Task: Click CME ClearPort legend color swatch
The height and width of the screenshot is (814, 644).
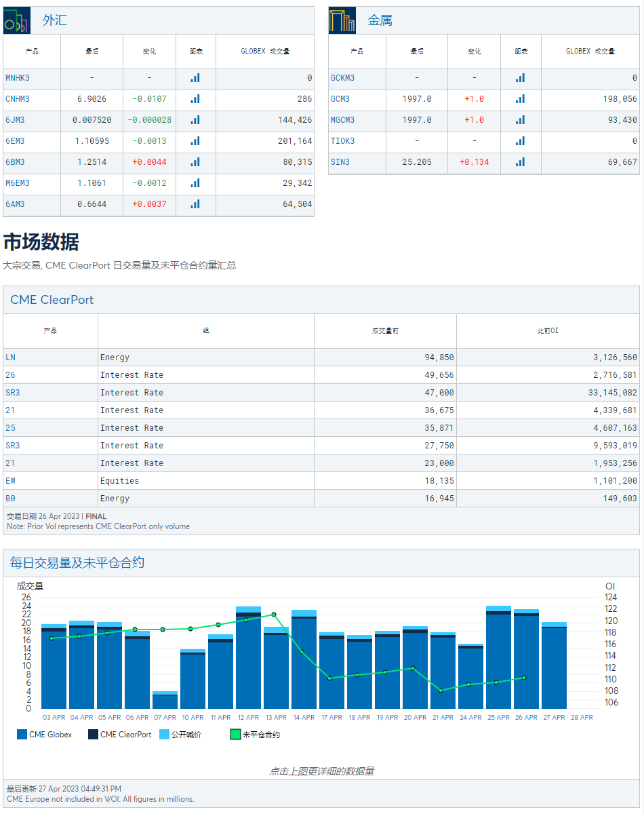Action: click(x=93, y=735)
